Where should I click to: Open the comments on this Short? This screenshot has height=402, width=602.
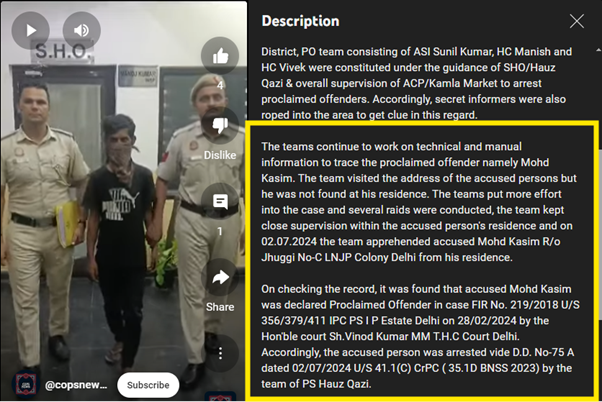coord(220,201)
